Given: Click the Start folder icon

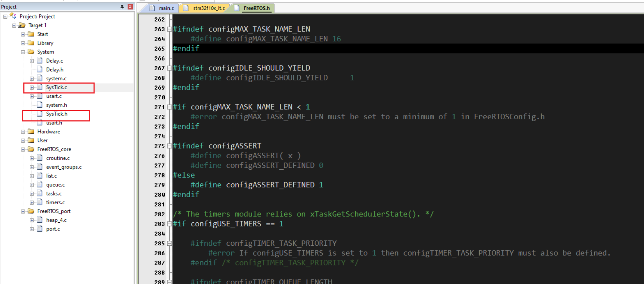Looking at the screenshot, I should pos(31,34).
